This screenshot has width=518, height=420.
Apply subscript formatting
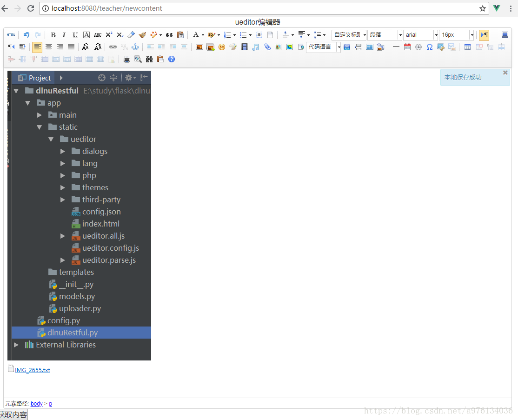[x=120, y=35]
